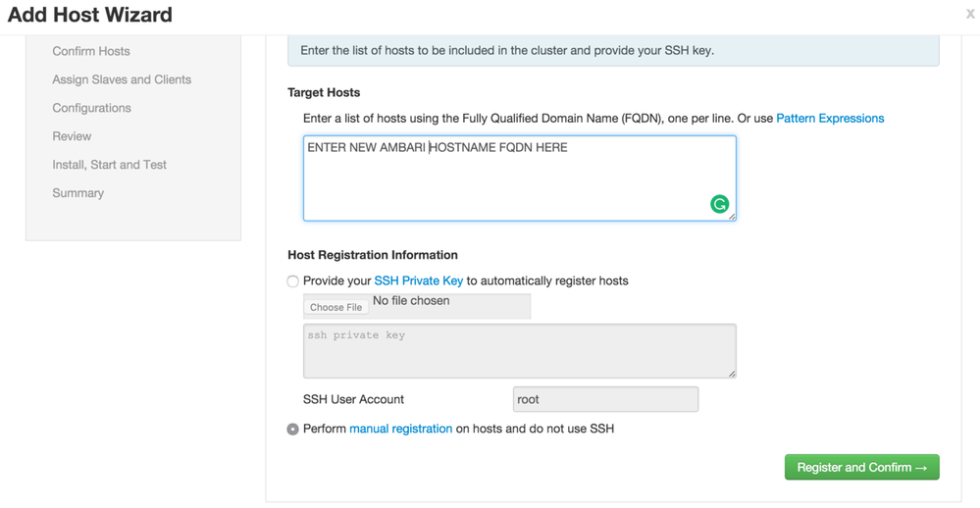Image resolution: width=980 pixels, height=508 pixels.
Task: Close the Add Host Wizard dialog
Action: pos(969,14)
